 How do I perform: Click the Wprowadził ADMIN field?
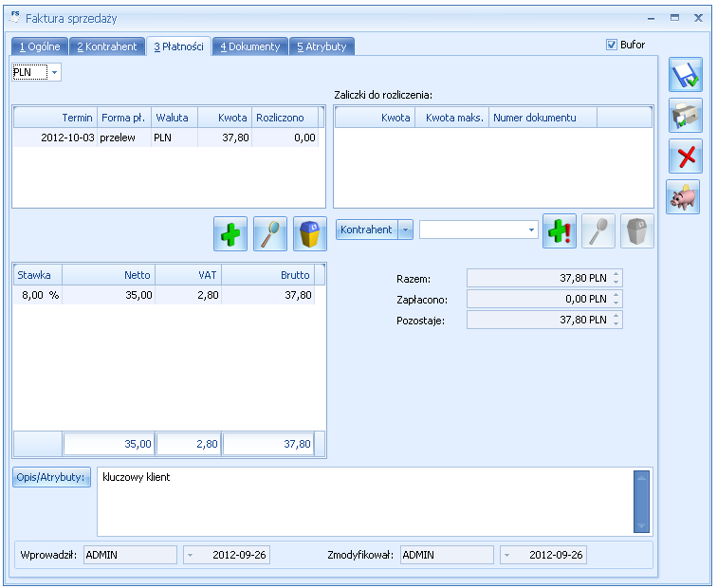click(x=130, y=555)
